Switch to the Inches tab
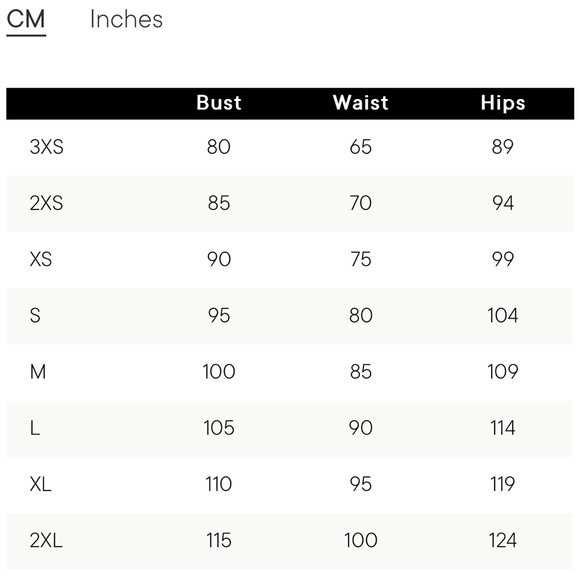 [x=126, y=19]
